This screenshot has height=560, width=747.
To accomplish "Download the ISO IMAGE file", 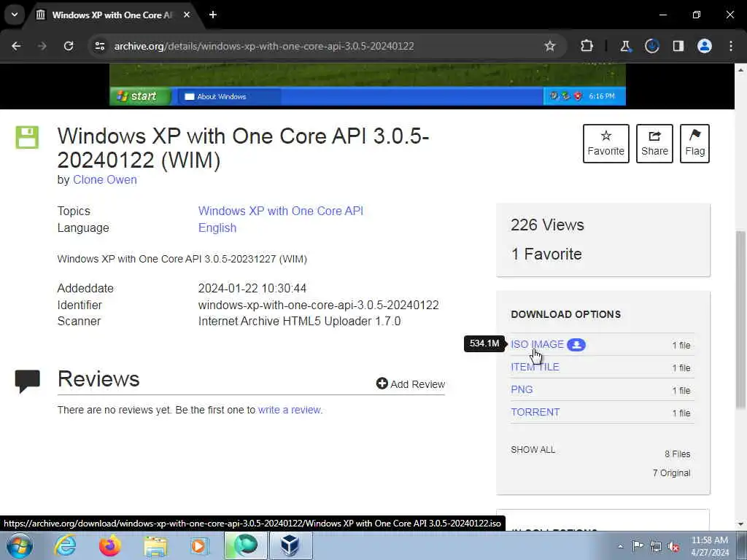I will [537, 344].
